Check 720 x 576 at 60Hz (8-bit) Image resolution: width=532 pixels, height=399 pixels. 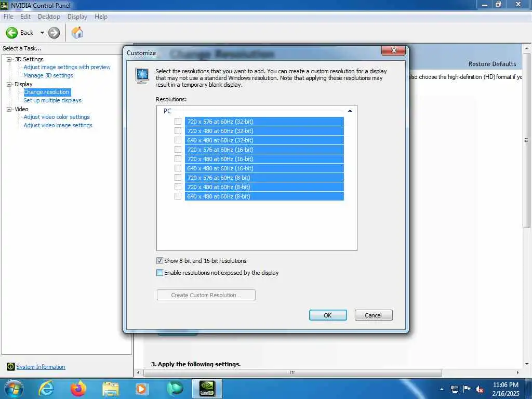coord(178,178)
